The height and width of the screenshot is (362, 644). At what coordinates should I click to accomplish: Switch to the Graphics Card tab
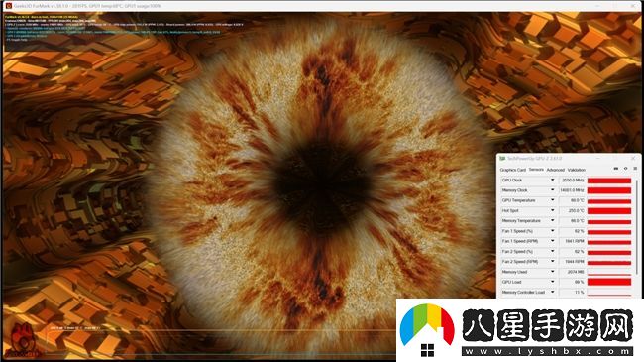pyautogui.click(x=512, y=170)
